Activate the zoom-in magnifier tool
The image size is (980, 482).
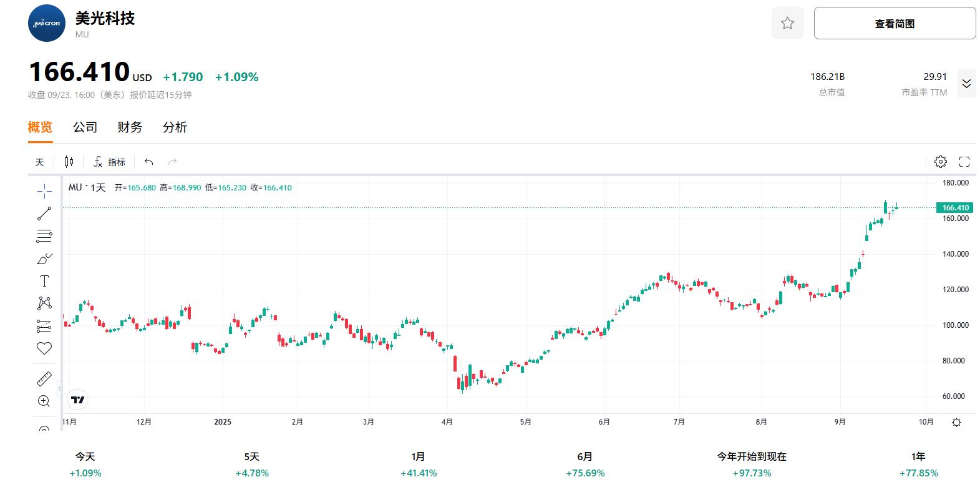[x=44, y=401]
